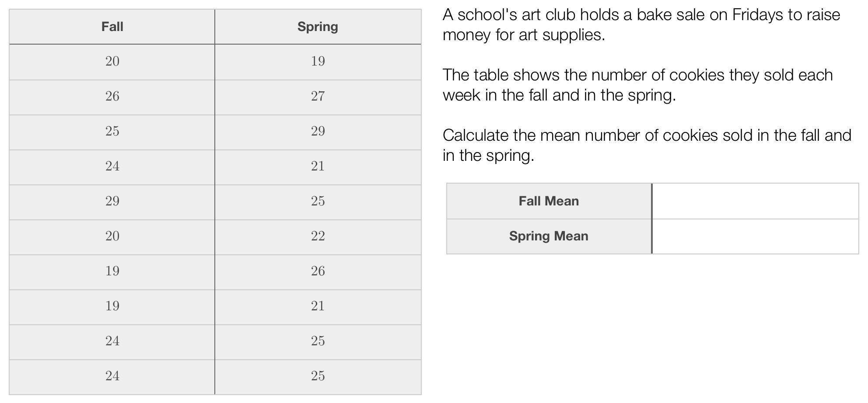Viewport: 868px width, 403px height.
Task: Click Spring value 27 in second row
Action: coord(318,96)
